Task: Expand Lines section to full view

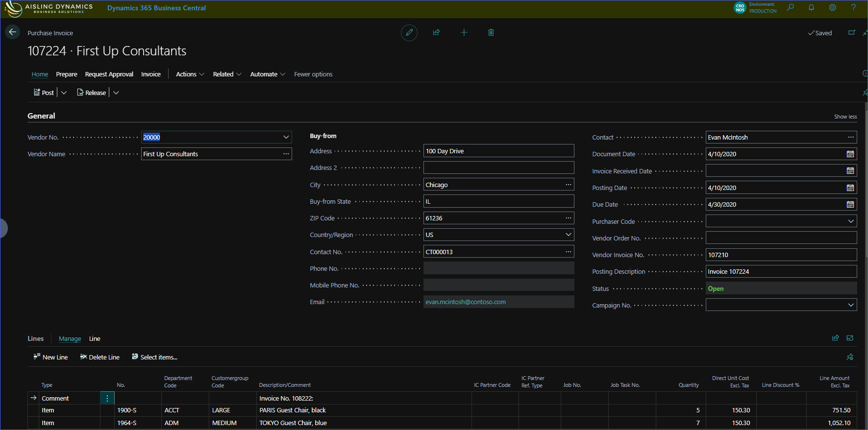Action: click(850, 338)
